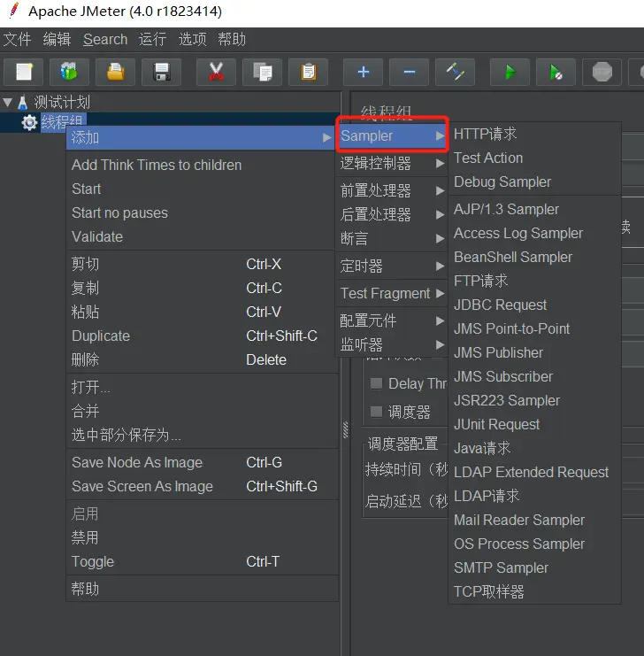Click the Start no pauses icon
The image size is (644, 656).
click(556, 72)
